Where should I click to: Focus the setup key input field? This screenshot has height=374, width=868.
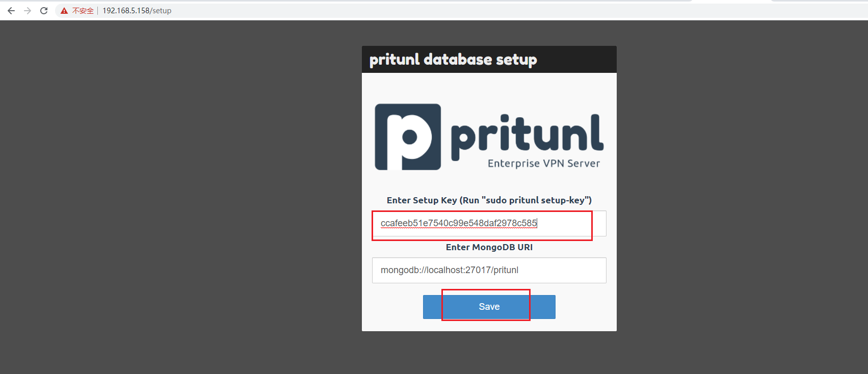(489, 223)
